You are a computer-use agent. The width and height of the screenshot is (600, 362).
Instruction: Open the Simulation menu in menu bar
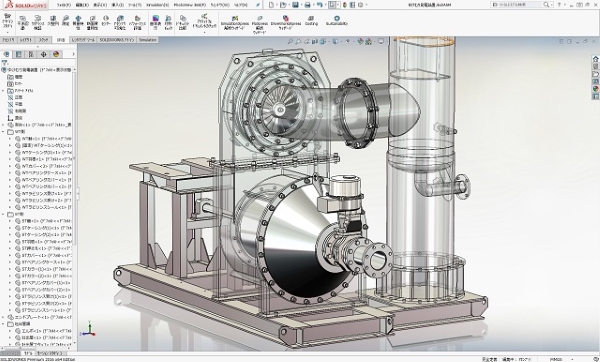coord(158,5)
